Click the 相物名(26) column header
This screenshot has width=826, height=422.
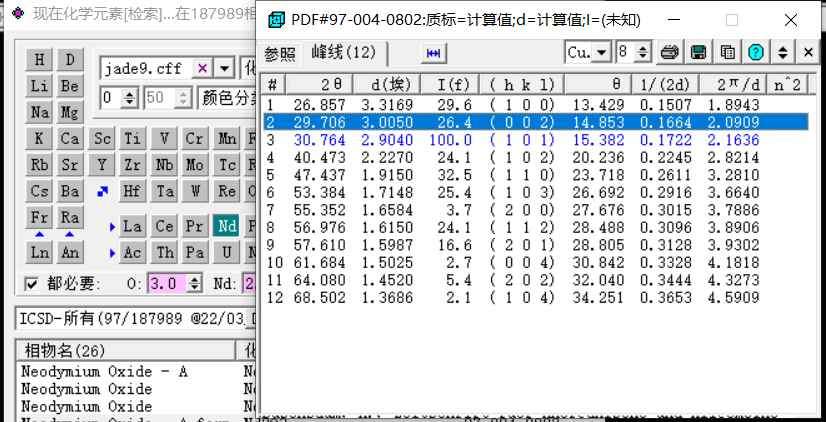click(x=126, y=350)
